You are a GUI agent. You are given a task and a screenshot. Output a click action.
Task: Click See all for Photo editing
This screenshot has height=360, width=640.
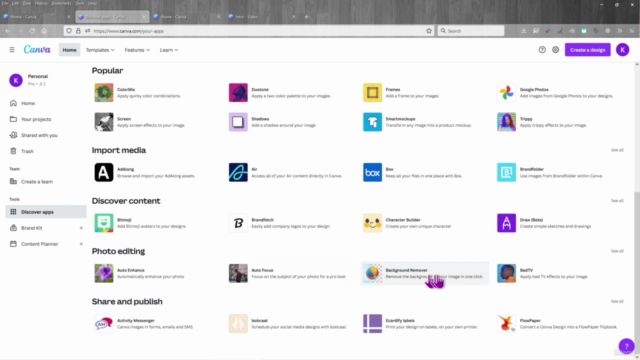pos(617,251)
